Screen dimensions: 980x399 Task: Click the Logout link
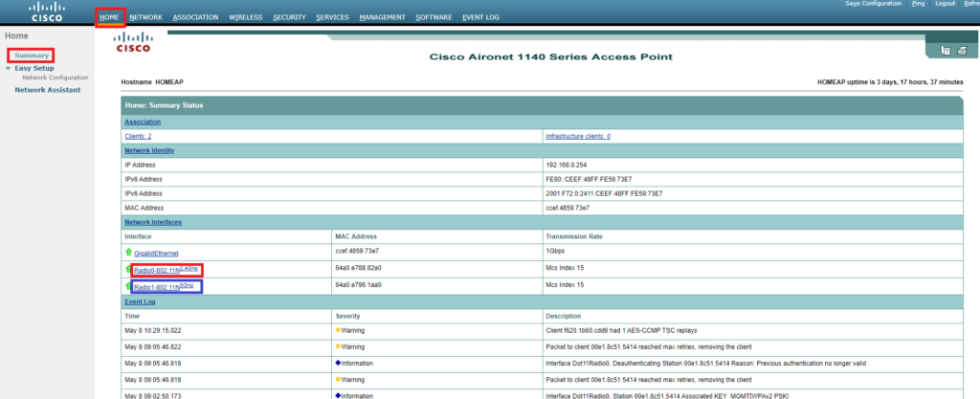(x=945, y=4)
